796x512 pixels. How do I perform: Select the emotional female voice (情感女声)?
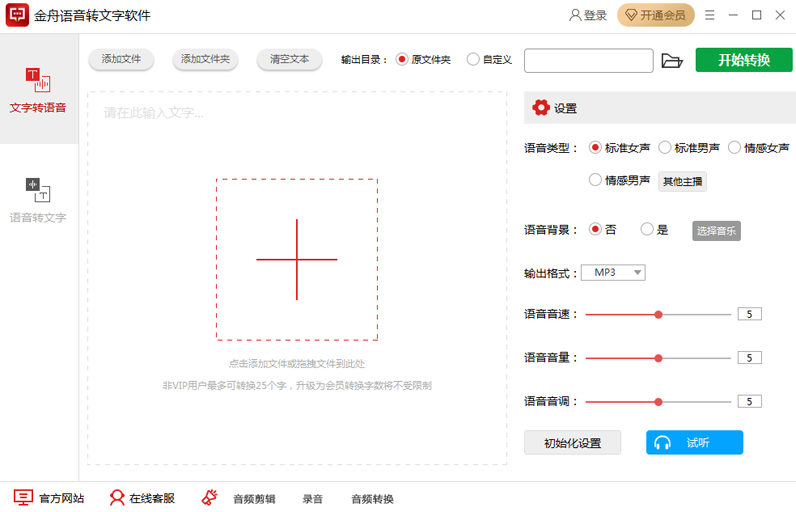point(735,148)
